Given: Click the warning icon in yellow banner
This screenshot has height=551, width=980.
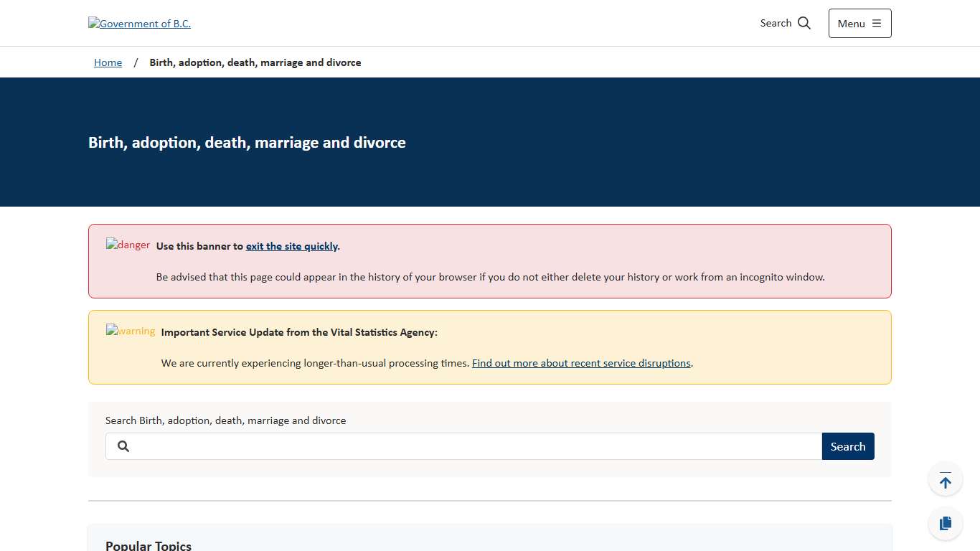Looking at the screenshot, I should [131, 331].
